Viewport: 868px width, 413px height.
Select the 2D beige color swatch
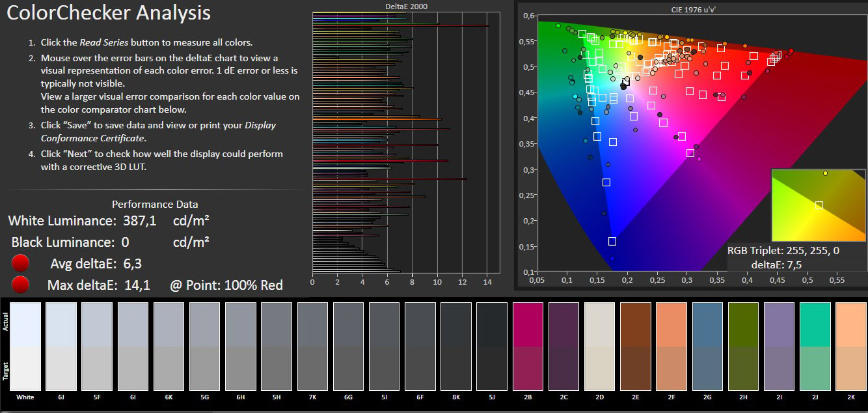coord(600,346)
